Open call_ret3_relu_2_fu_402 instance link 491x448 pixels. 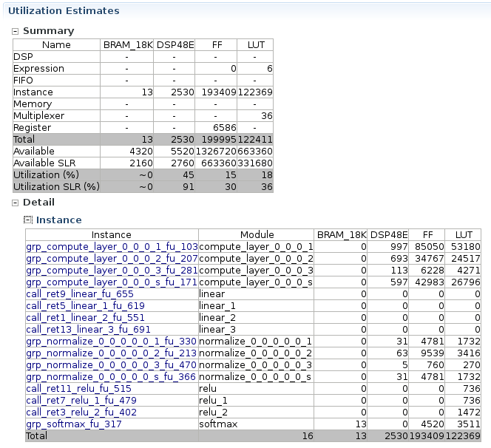pos(81,413)
